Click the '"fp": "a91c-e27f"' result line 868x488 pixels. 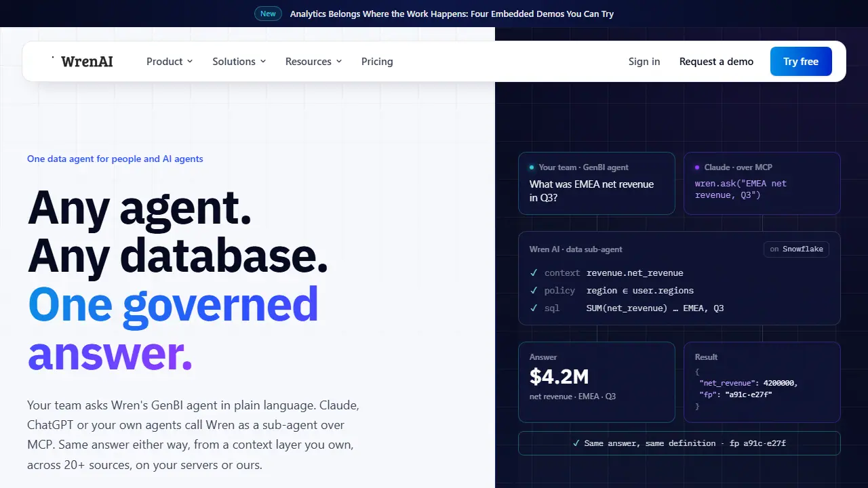[736, 394]
